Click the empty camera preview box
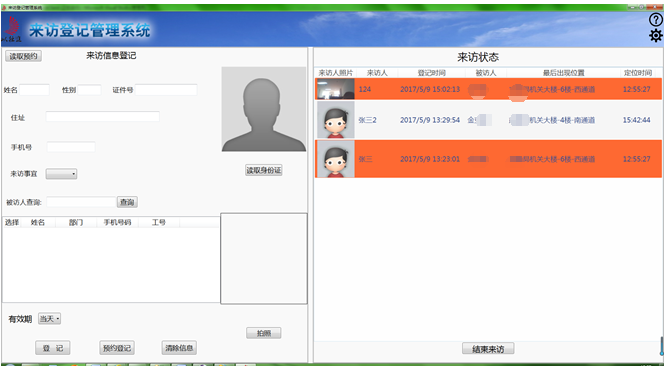This screenshot has width=668, height=372. (x=264, y=258)
